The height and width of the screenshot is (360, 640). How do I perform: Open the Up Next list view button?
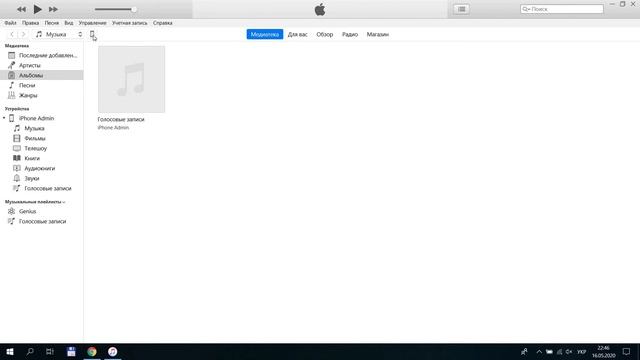pos(462,9)
